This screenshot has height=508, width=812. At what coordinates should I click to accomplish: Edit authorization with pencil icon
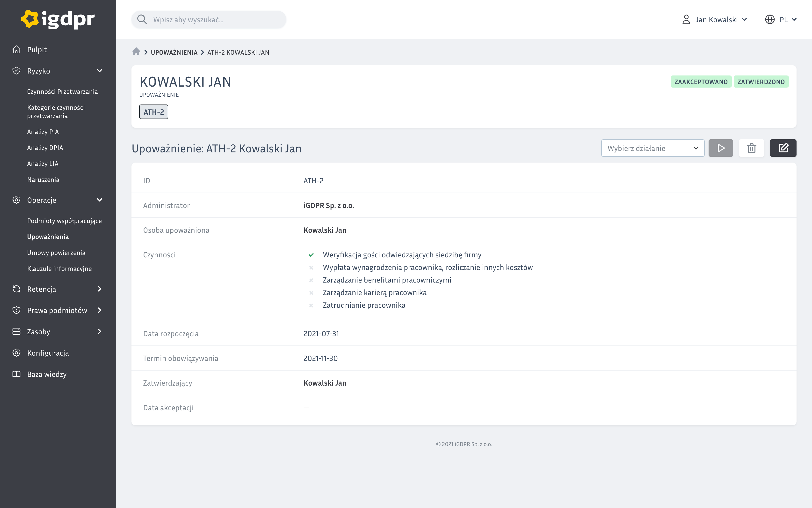pos(783,148)
